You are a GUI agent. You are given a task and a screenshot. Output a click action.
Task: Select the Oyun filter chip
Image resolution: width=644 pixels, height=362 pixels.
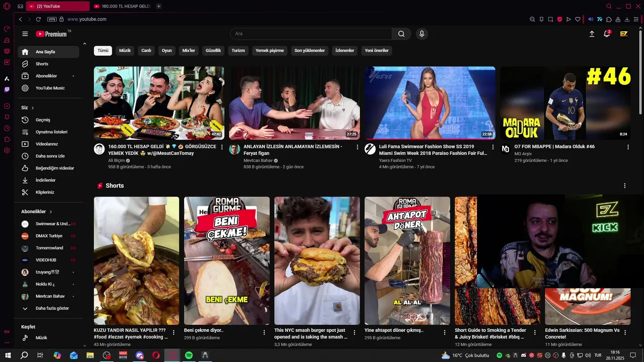pos(167,50)
